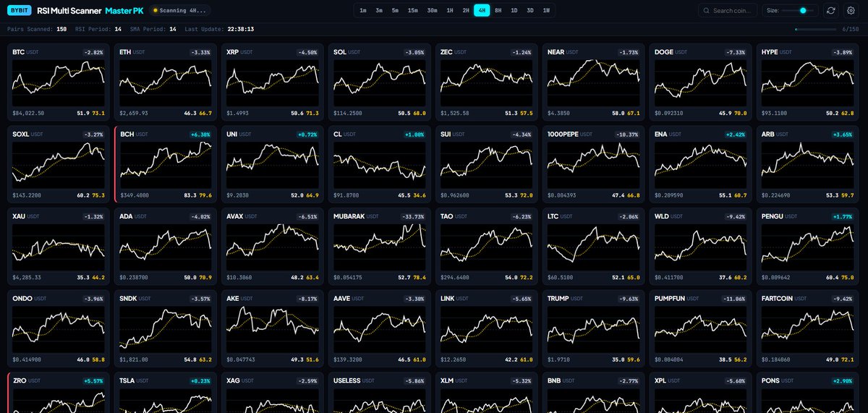
Task: Open the 1000PEPE chart card
Action: pyautogui.click(x=593, y=164)
